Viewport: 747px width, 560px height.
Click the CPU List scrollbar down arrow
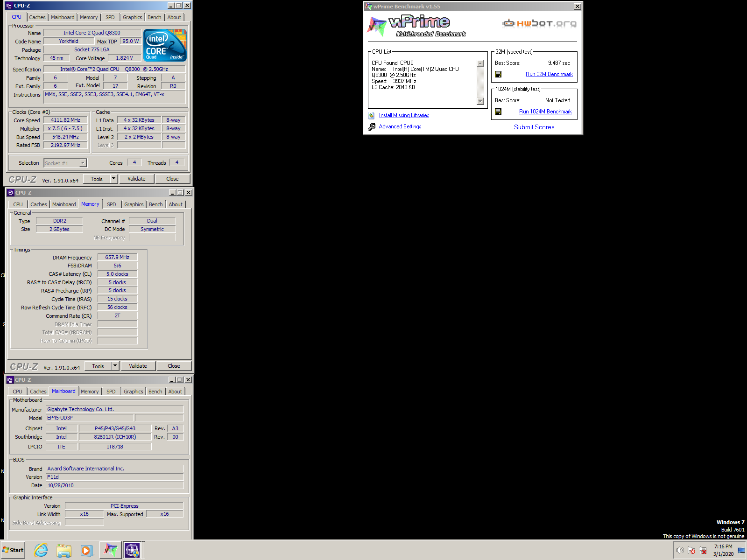click(480, 101)
